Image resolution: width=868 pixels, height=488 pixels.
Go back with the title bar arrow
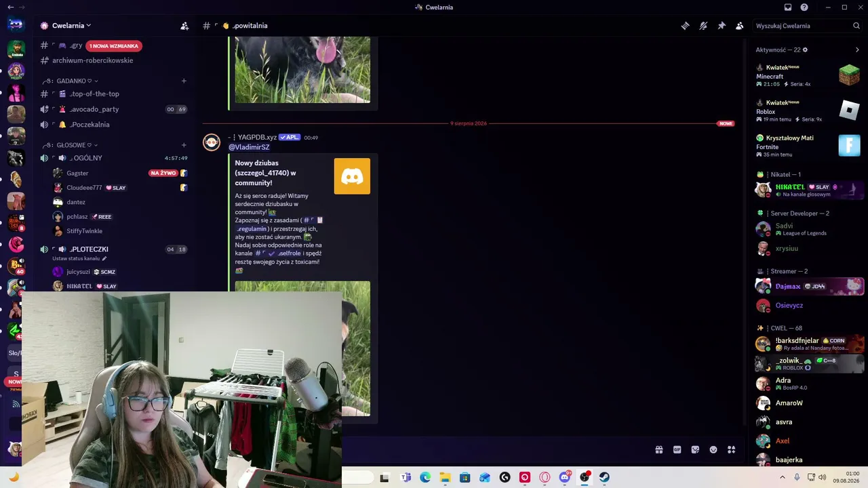point(10,7)
